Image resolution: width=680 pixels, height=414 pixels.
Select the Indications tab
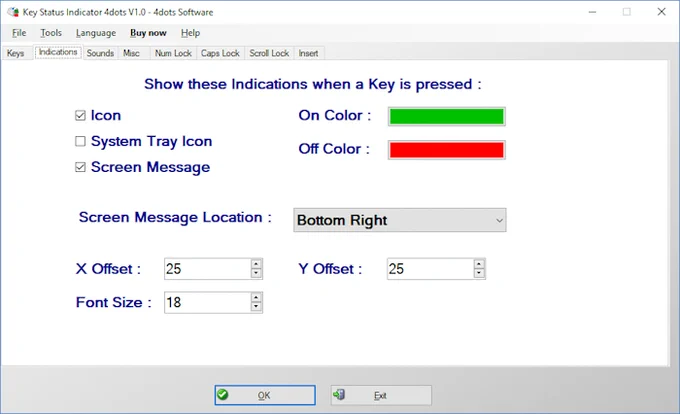tap(58, 52)
